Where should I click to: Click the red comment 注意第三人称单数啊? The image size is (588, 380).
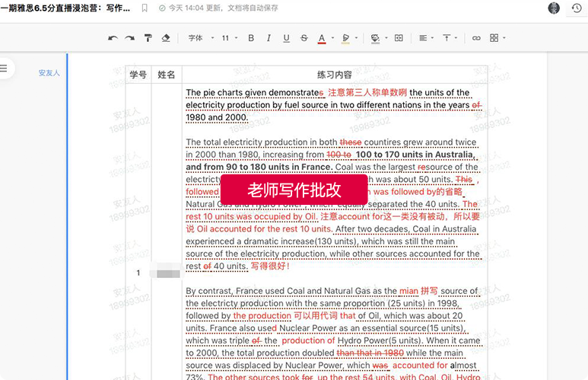coord(367,92)
